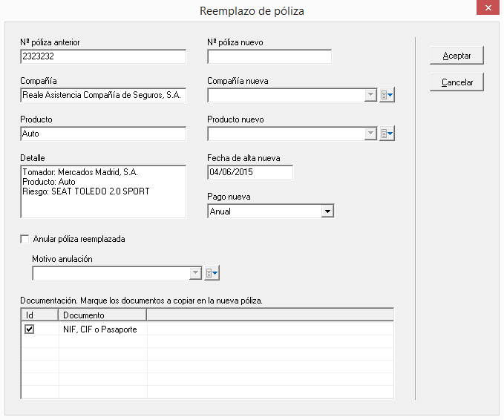504x420 pixels.
Task: Sort by the Documento column header
Action: pos(102,315)
